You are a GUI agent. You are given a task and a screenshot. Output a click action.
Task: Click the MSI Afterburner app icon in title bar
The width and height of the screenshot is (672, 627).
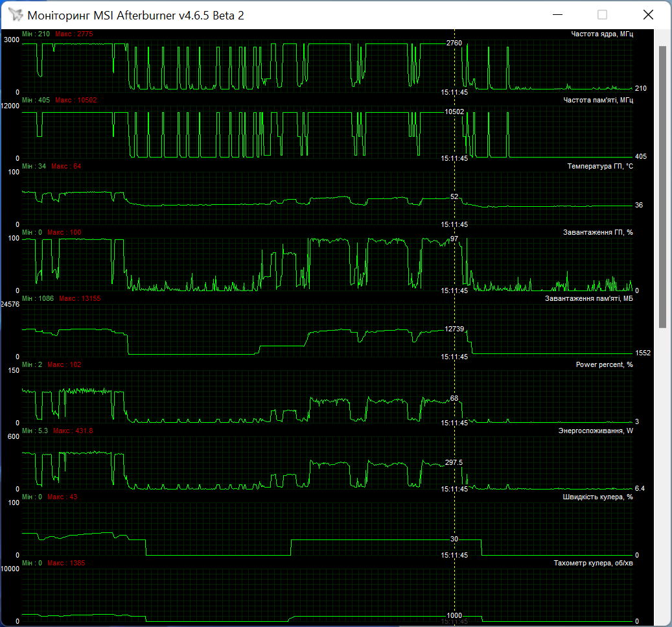[16, 14]
